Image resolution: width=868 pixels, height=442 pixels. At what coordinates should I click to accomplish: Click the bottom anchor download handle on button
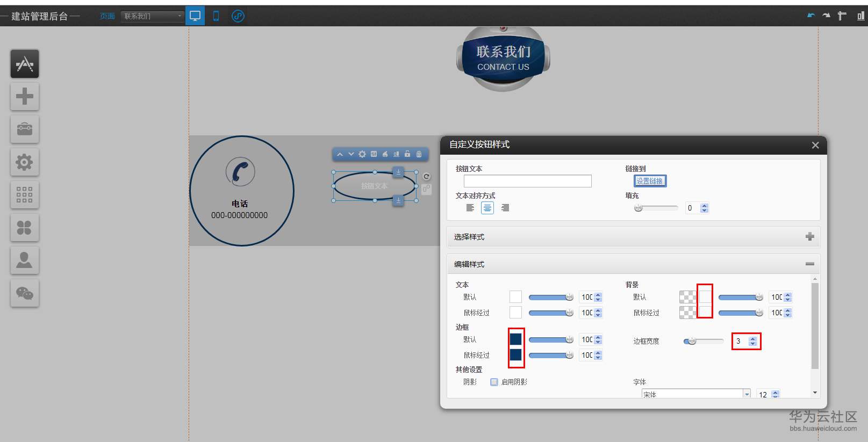click(x=398, y=200)
